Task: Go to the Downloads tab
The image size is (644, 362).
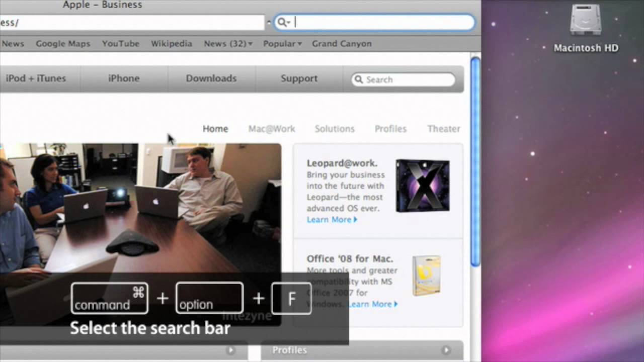Action: (x=211, y=78)
